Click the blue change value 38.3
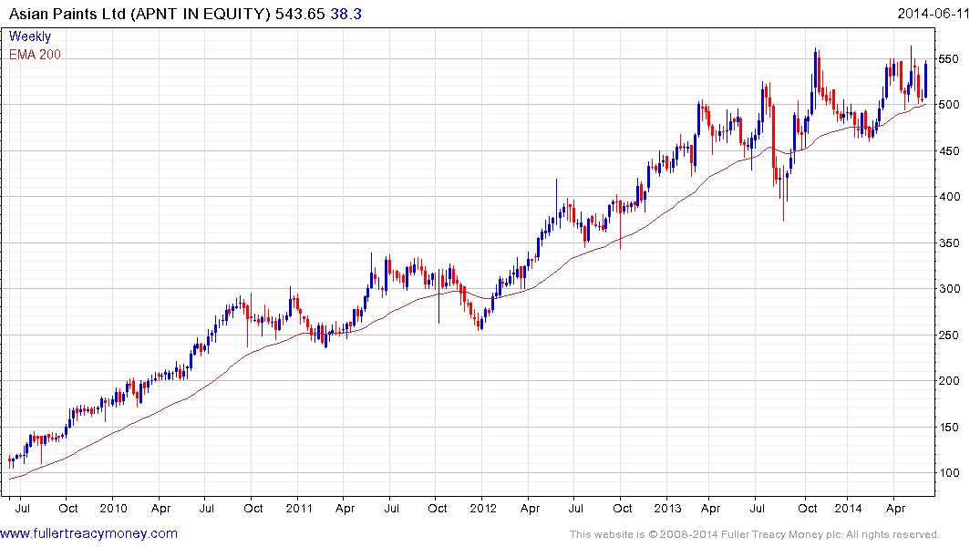 point(346,14)
